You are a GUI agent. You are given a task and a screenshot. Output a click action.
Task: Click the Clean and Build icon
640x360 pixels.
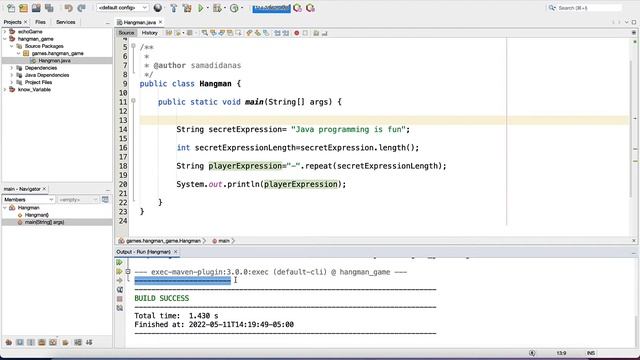tap(187, 8)
